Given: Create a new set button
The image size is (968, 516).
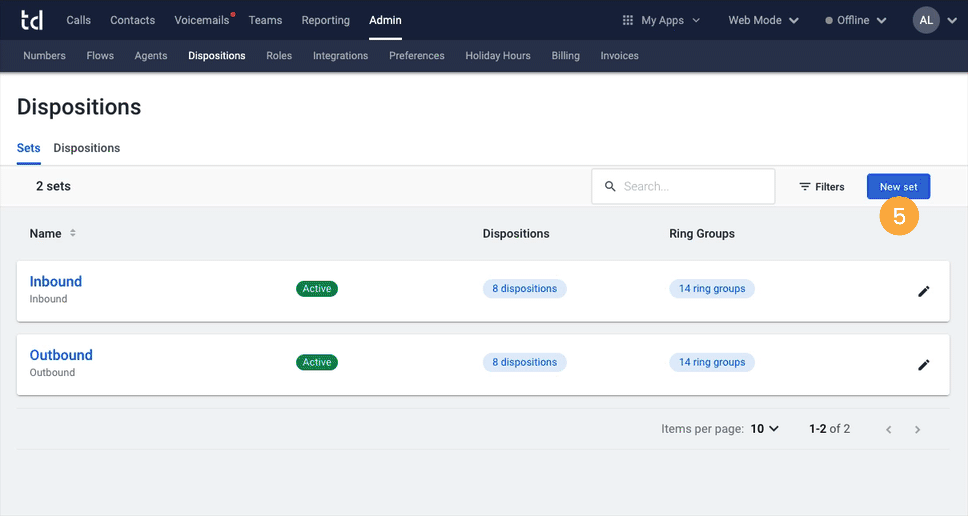Looking at the screenshot, I should [898, 187].
